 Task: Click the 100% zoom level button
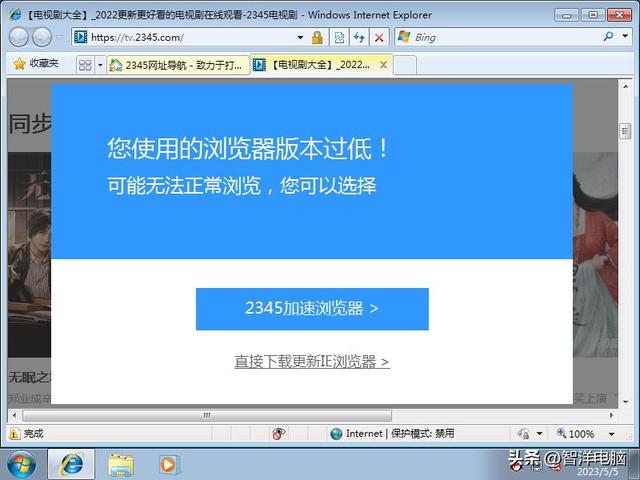[576, 433]
